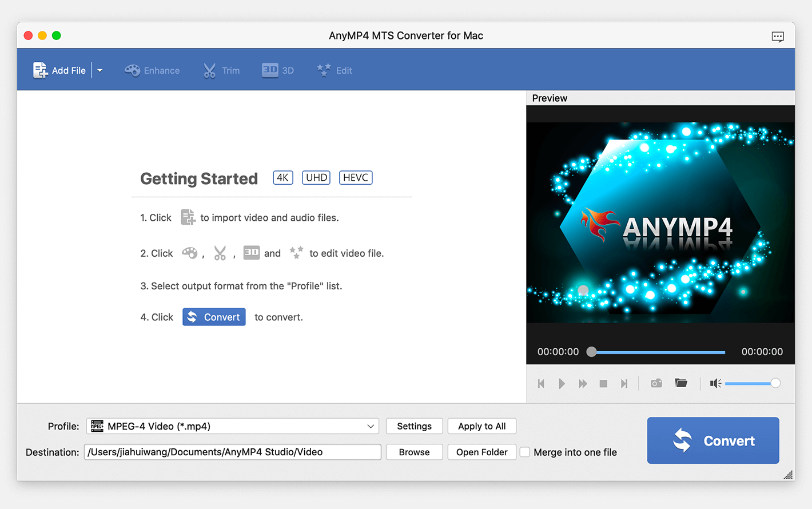Enable Merge into one file checkbox
The height and width of the screenshot is (509, 812).
click(x=524, y=452)
